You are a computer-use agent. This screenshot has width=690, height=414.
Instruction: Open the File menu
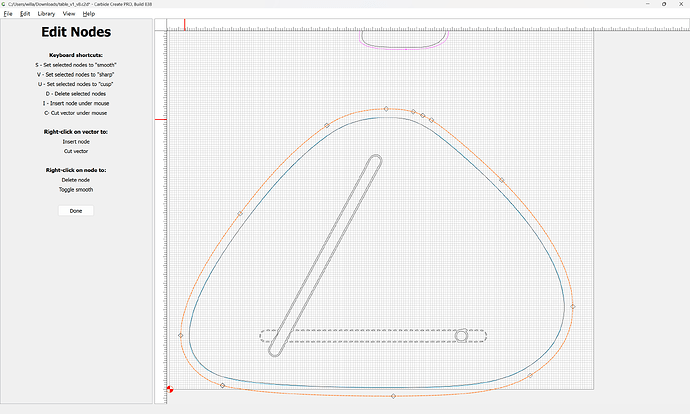click(8, 14)
